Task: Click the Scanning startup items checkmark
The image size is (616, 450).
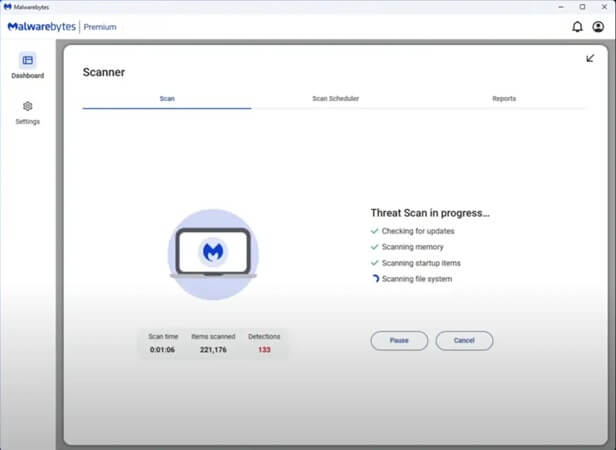Action: (374, 263)
